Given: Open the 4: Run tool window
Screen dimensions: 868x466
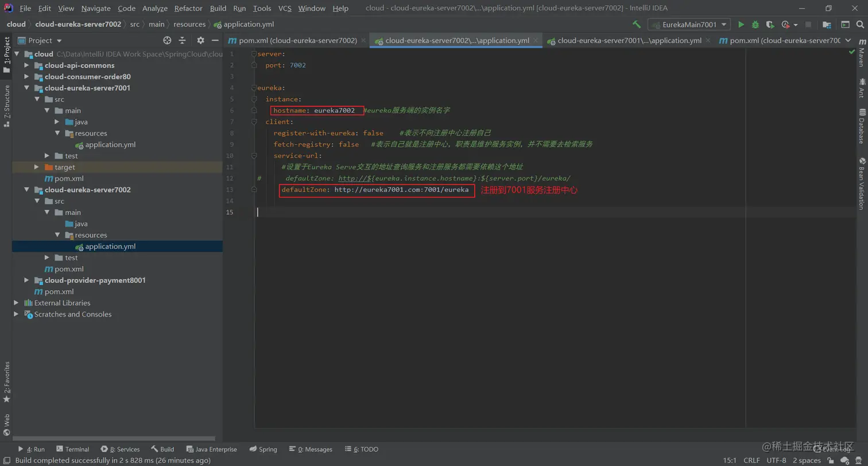Looking at the screenshot, I should [x=31, y=449].
